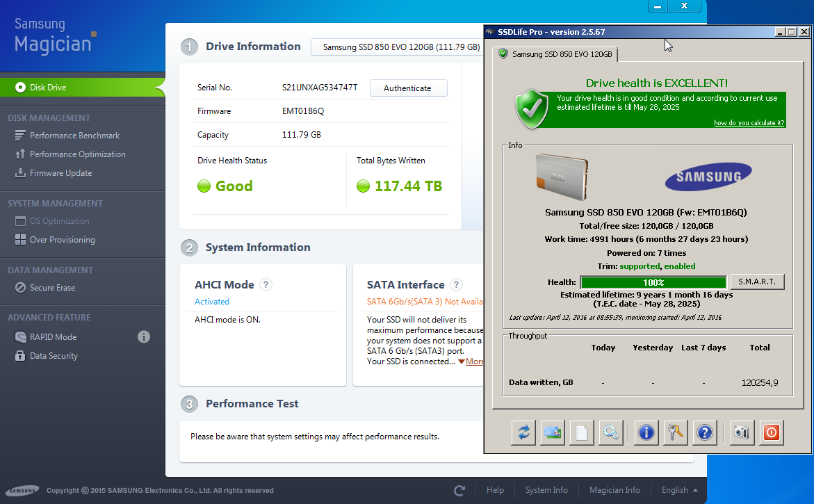
Task: Click 'SATA 6Gb/s(SATA 3) Not Available' status
Action: [x=425, y=302]
